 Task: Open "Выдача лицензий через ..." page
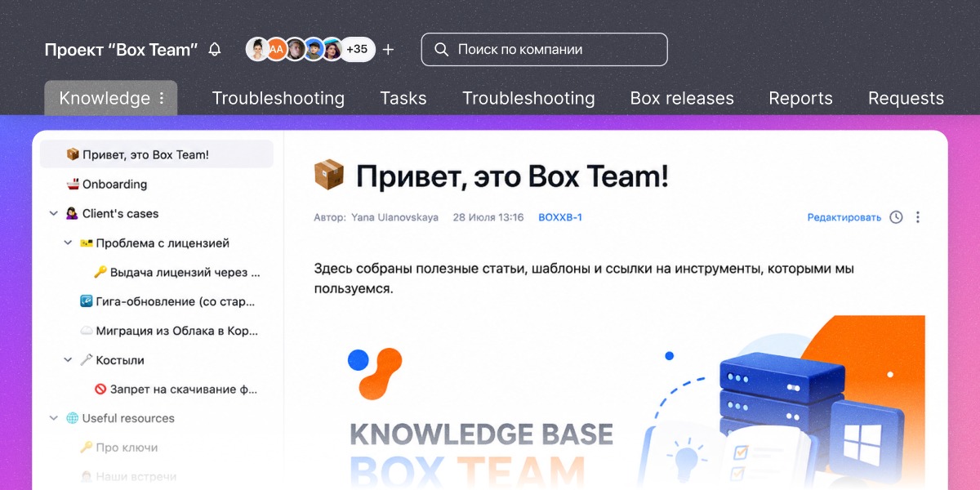(177, 272)
